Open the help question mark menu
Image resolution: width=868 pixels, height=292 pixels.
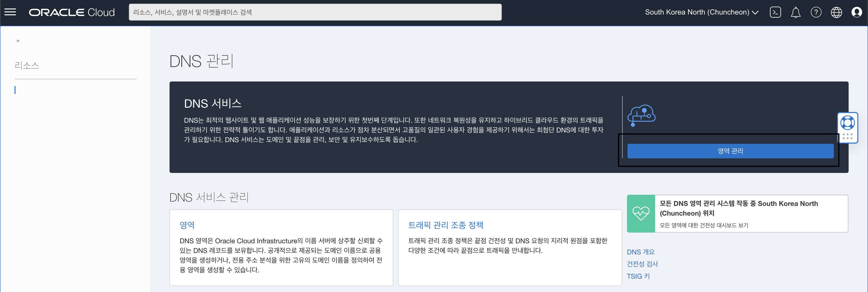pos(816,12)
